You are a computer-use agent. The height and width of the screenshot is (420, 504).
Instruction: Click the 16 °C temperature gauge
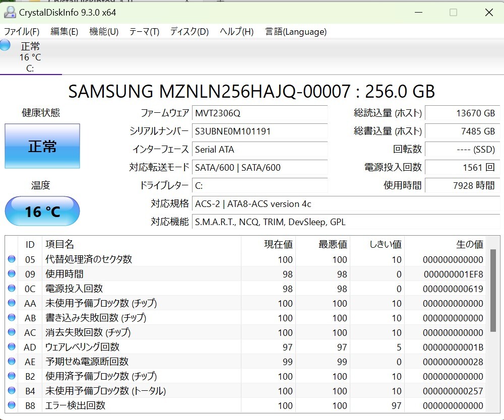coord(42,211)
